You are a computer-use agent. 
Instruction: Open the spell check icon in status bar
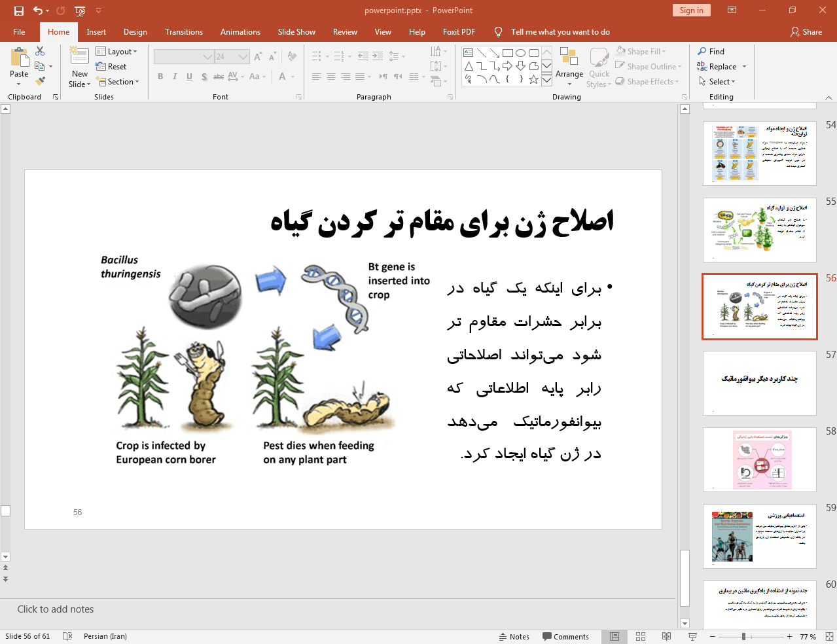pos(67,636)
